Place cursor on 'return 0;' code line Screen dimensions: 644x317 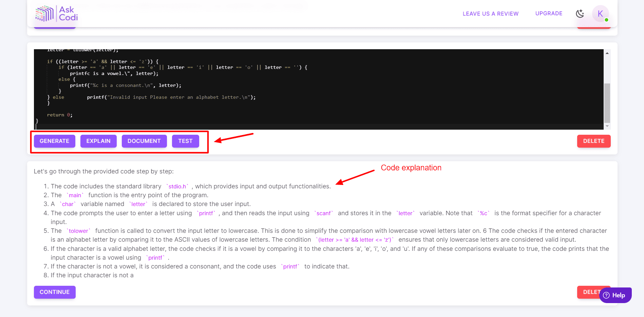(x=60, y=115)
